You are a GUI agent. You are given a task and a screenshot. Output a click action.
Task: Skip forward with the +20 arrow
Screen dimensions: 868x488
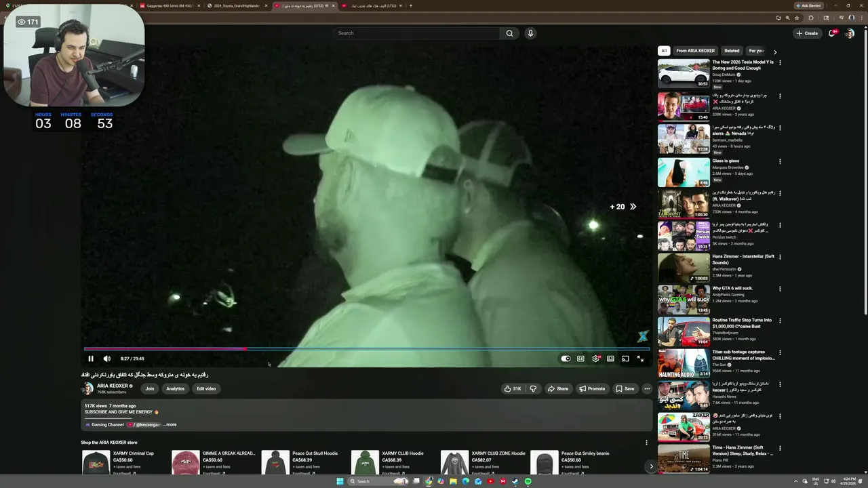pos(623,207)
